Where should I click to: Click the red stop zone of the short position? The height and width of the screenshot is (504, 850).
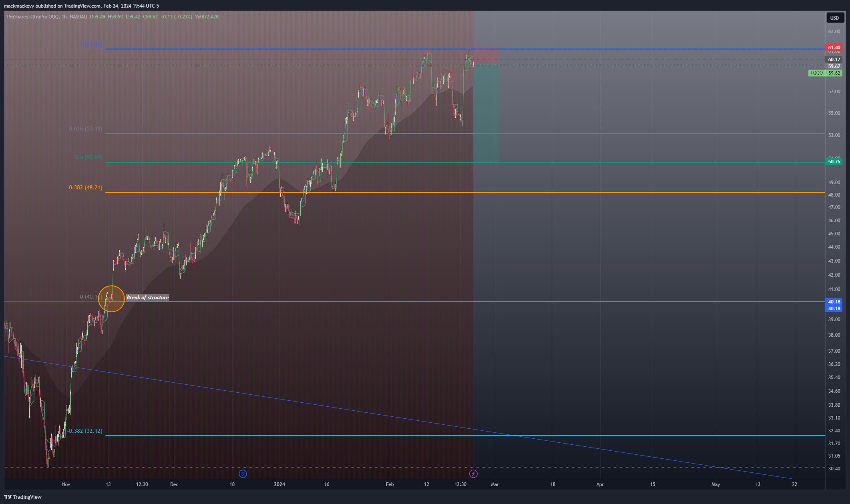pos(486,56)
